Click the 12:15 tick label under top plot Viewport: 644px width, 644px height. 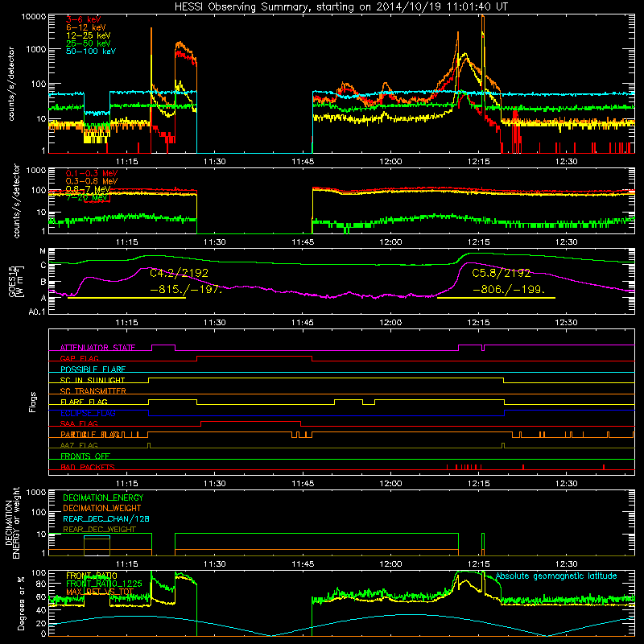[x=478, y=162]
